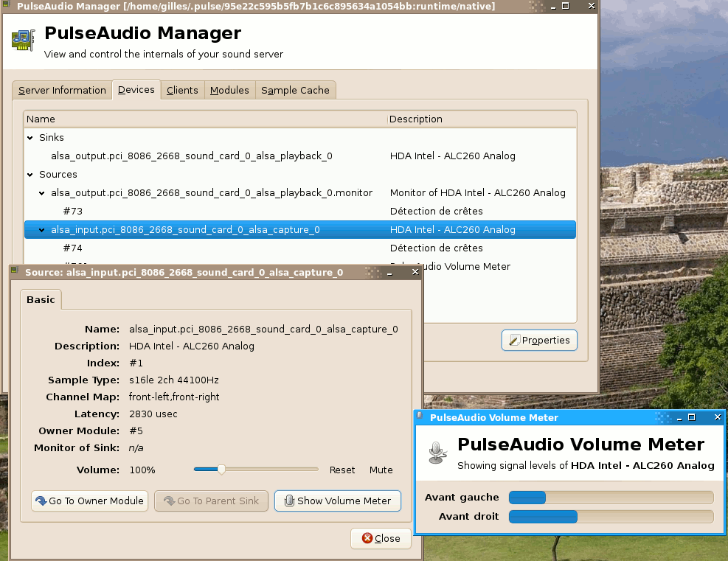The image size is (728, 561).
Task: Click the microphone icon in Volume Meter window
Action: click(437, 453)
